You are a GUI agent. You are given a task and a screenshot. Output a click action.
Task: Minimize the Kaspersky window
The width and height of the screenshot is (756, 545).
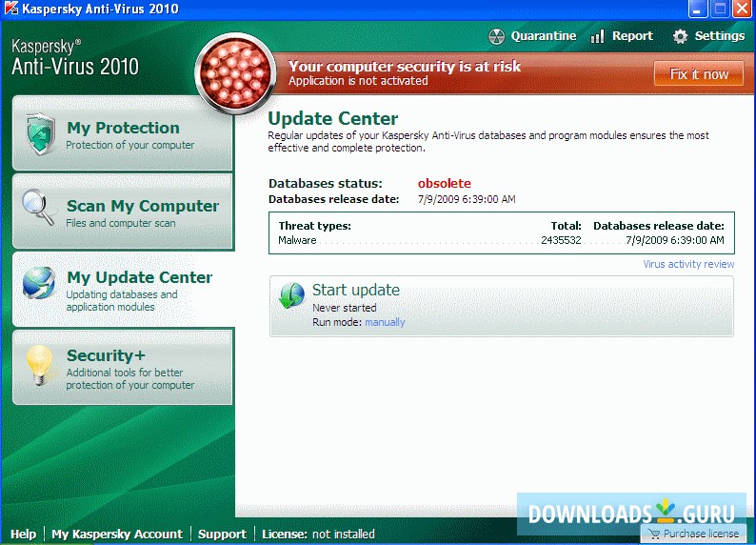(697, 9)
